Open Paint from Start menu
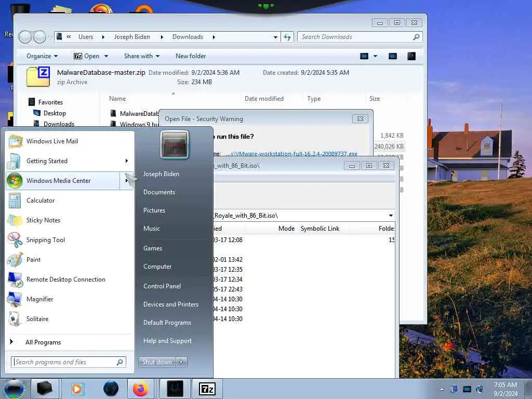Screen dimensions: 532x399 pos(70,259)
